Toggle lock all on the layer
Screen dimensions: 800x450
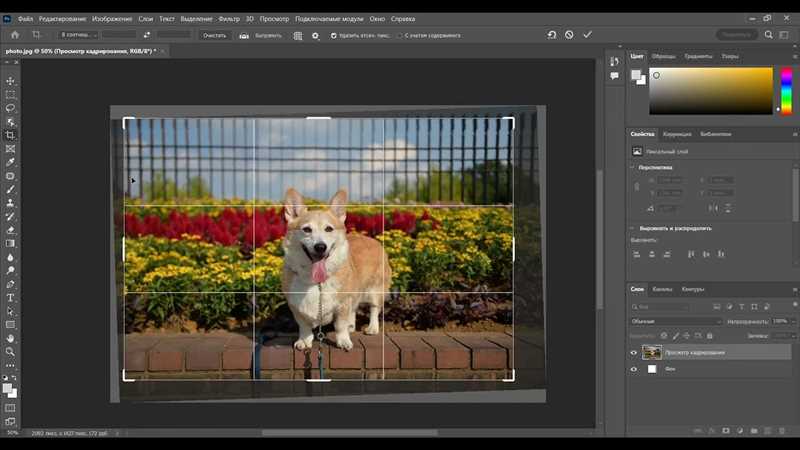click(709, 336)
